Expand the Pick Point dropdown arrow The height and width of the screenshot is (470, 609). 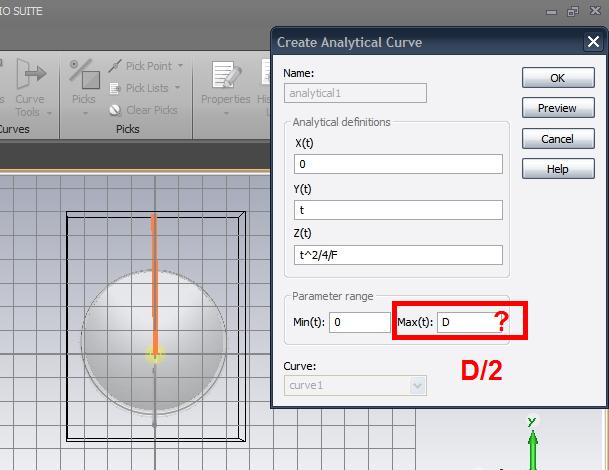click(x=180, y=66)
